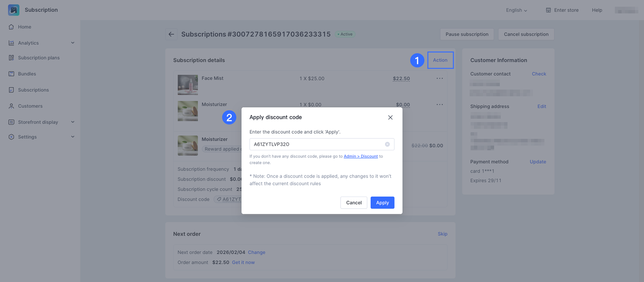Viewport: 644px width, 282px height.
Task: Click the 1 X $25.00 quantity text
Action: tap(312, 78)
